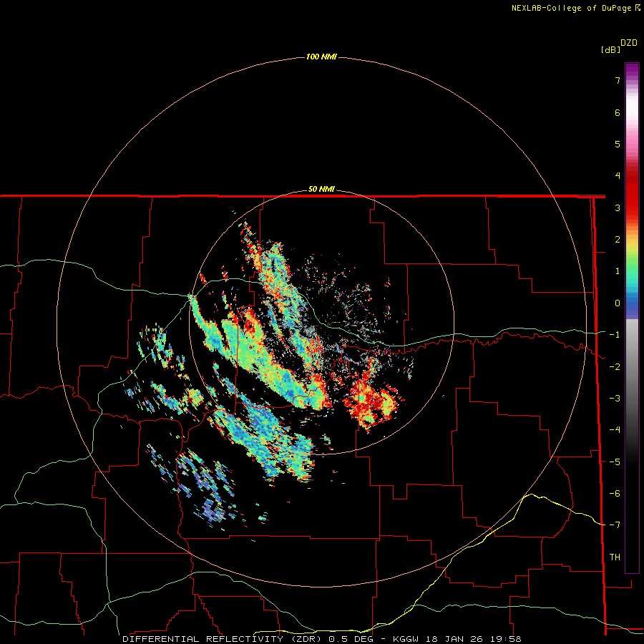Click the -3 value on the color scale
Viewport: 644px width, 644px height.
615,399
